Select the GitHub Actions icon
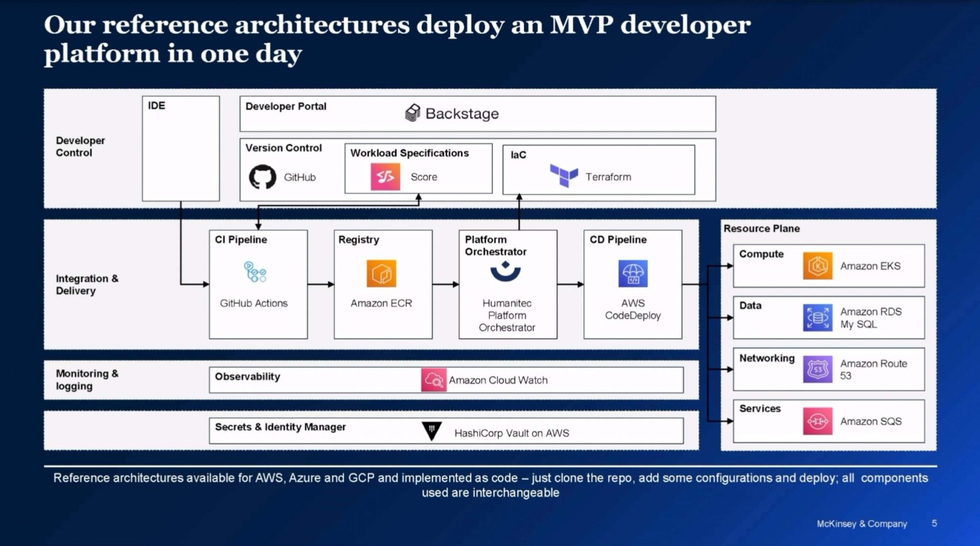This screenshot has width=980, height=546. tap(255, 272)
